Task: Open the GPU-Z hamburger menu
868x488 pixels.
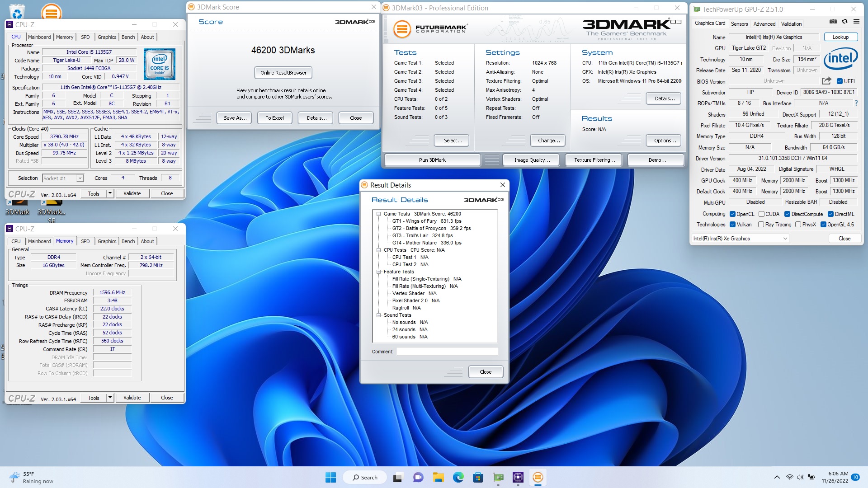Action: click(856, 21)
